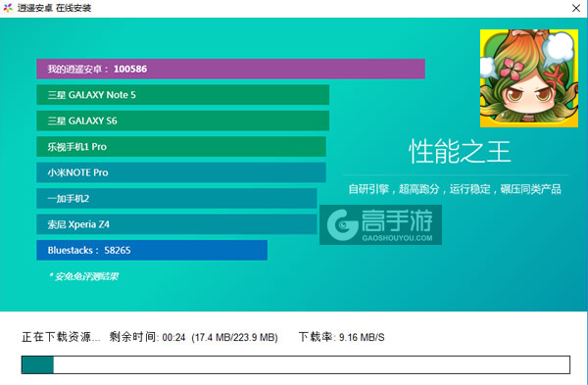Click the 17.4 MB/223.9 MB size text
588x385 pixels.
235,337
